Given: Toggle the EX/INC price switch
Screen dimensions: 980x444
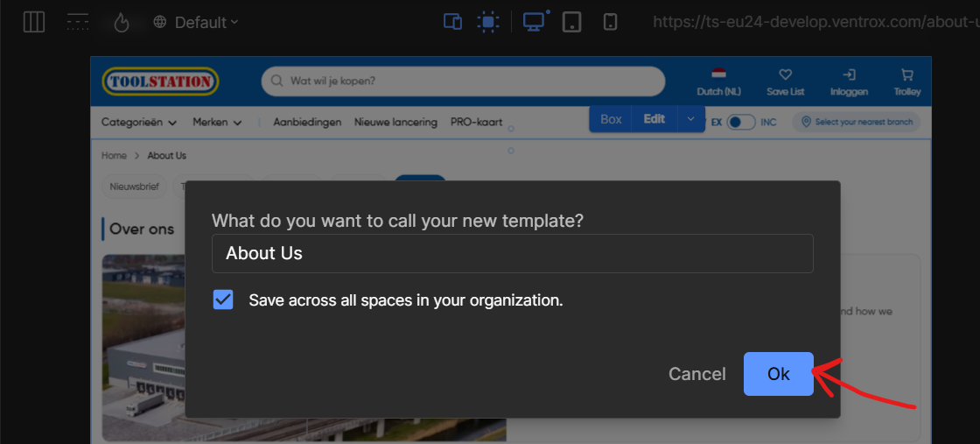Looking at the screenshot, I should (740, 123).
